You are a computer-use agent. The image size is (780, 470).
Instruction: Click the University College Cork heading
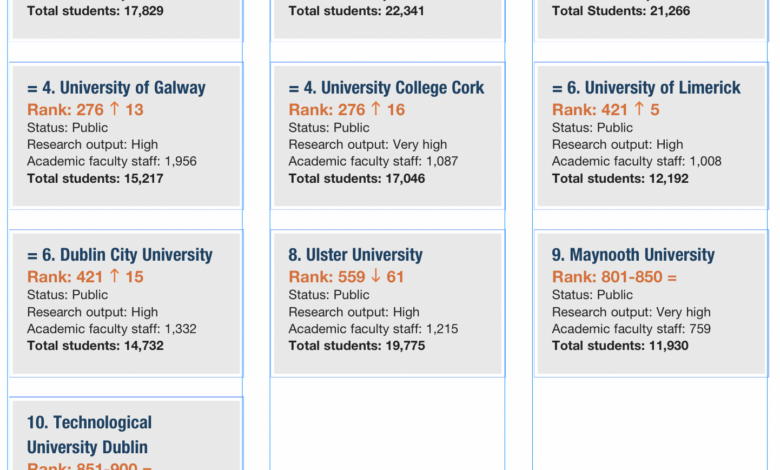[x=386, y=88]
